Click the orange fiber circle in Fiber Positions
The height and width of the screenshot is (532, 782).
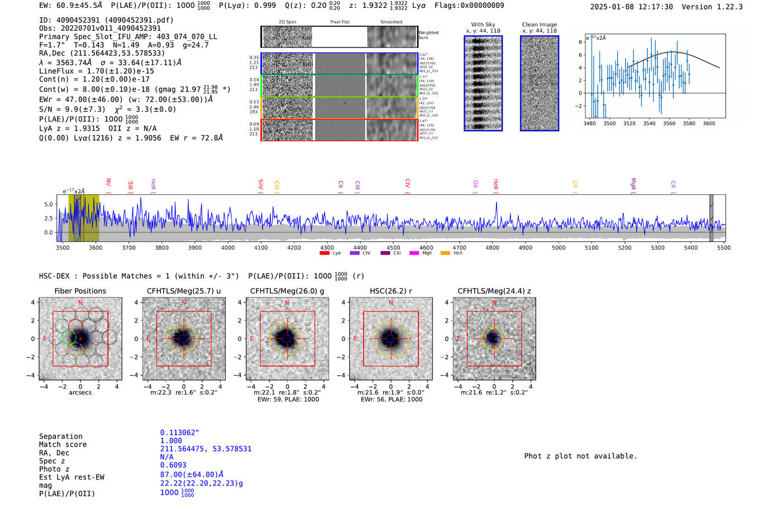coord(76,349)
